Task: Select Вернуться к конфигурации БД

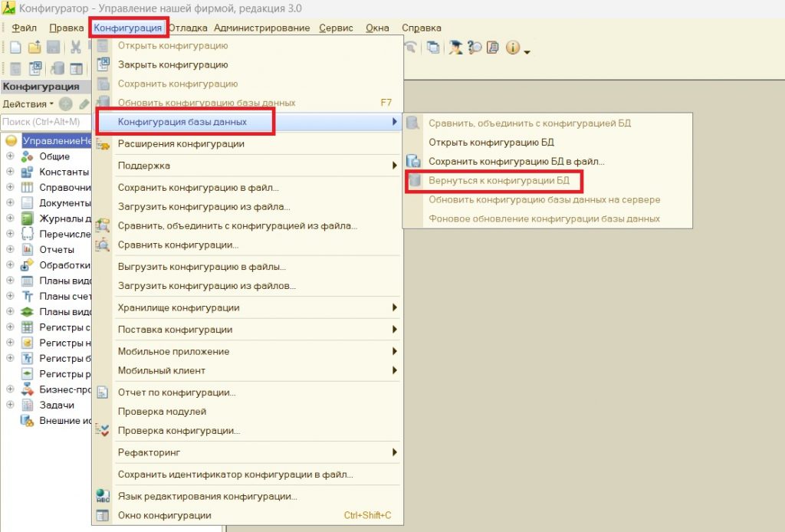Action: (498, 181)
